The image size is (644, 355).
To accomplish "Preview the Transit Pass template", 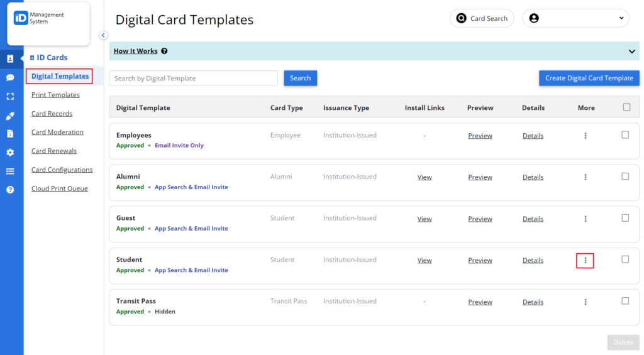I will (480, 302).
